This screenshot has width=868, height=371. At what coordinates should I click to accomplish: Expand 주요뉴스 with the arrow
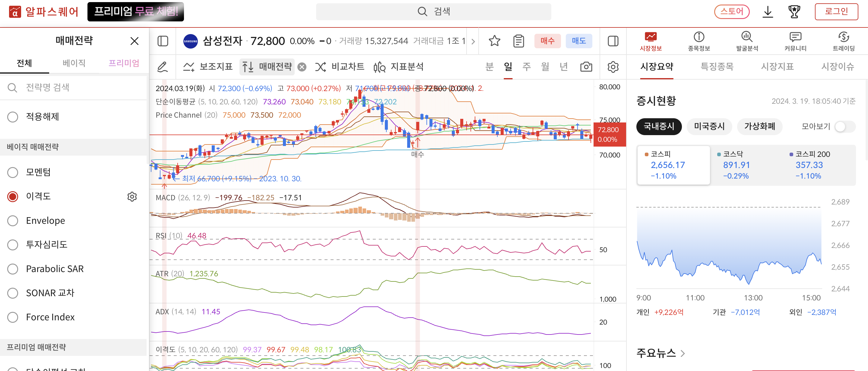(x=683, y=353)
